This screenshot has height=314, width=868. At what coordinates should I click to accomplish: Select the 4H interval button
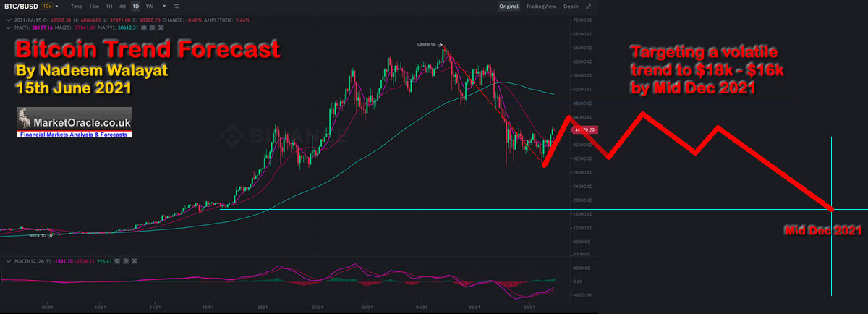pyautogui.click(x=121, y=6)
